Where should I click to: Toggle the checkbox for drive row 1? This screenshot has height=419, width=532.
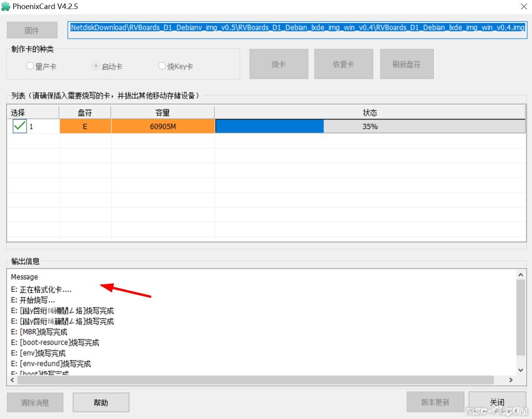tap(19, 126)
